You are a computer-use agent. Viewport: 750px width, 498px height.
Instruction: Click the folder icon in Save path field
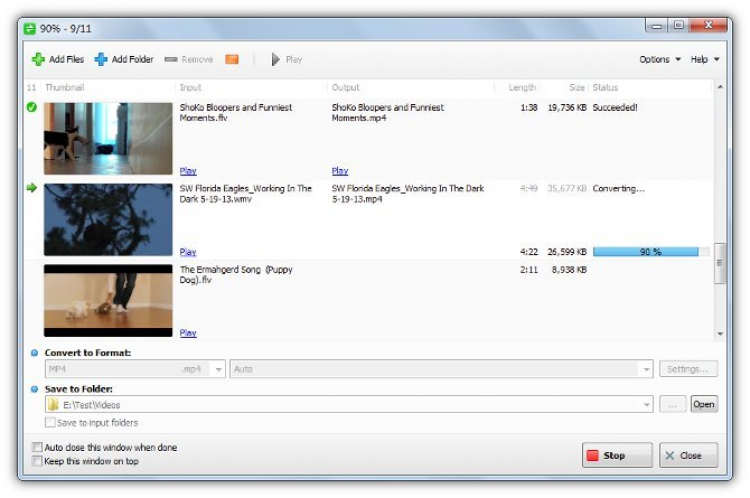point(54,405)
